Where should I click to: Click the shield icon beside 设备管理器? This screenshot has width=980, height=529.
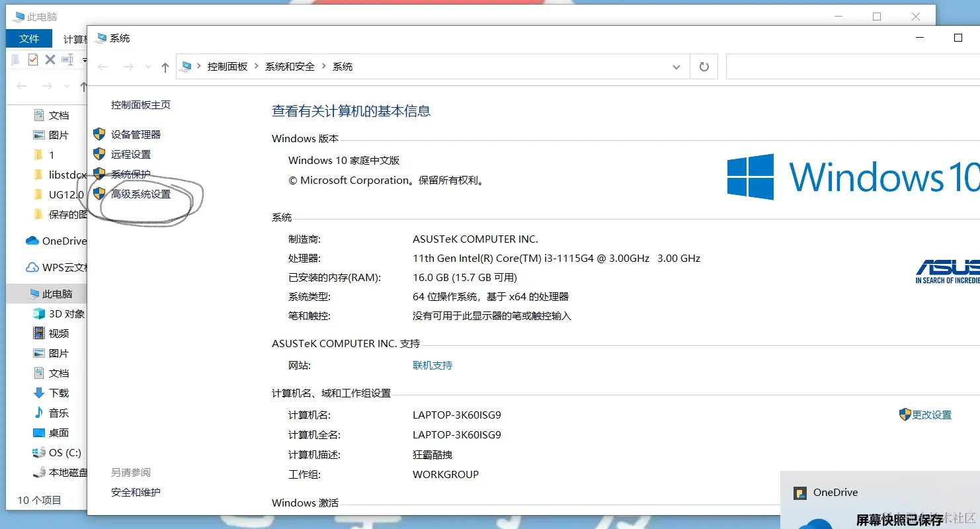[99, 134]
